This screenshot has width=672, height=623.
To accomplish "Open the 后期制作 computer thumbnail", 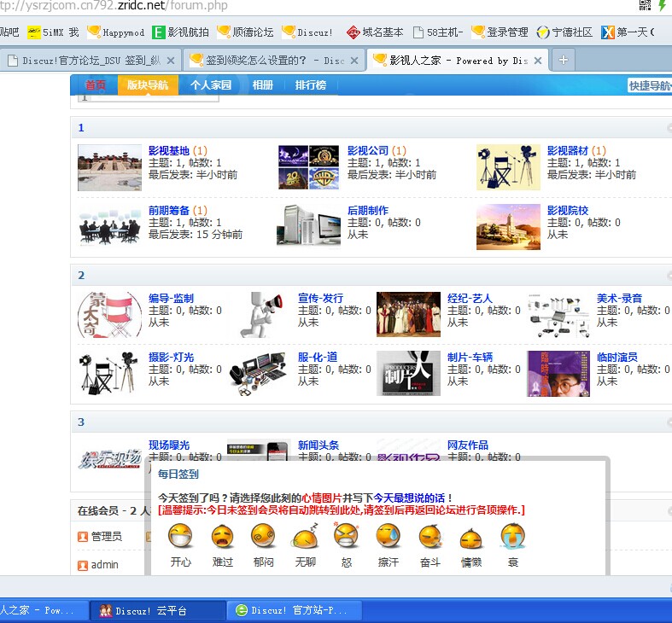I will [x=308, y=227].
